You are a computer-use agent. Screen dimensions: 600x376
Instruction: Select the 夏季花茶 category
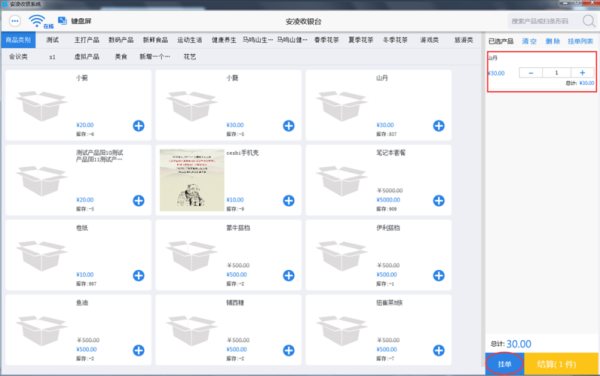(361, 40)
